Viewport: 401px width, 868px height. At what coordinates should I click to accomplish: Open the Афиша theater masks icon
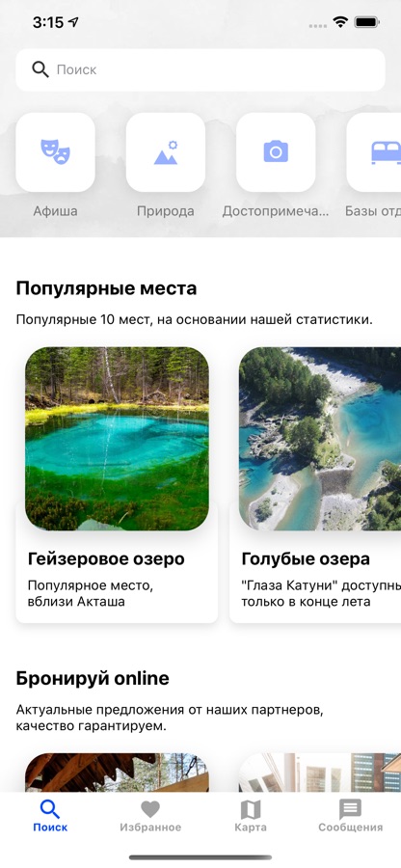(x=55, y=152)
